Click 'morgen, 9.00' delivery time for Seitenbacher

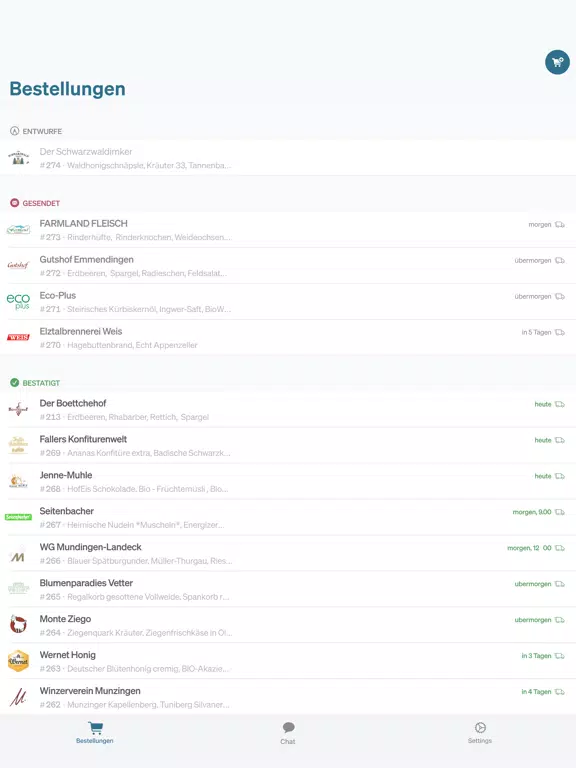pos(532,512)
